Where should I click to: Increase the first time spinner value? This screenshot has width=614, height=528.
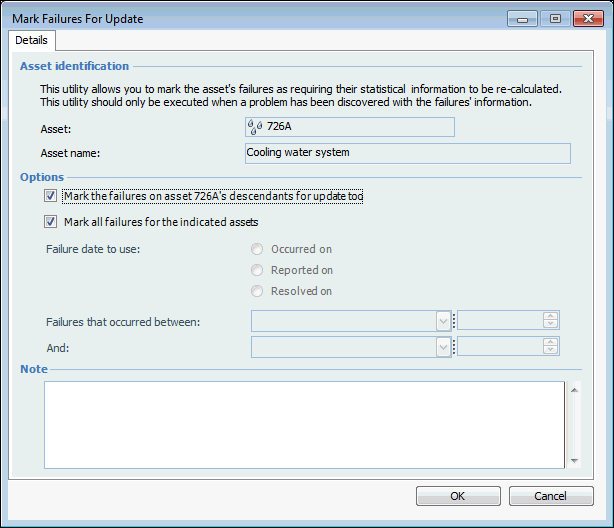coord(550,317)
